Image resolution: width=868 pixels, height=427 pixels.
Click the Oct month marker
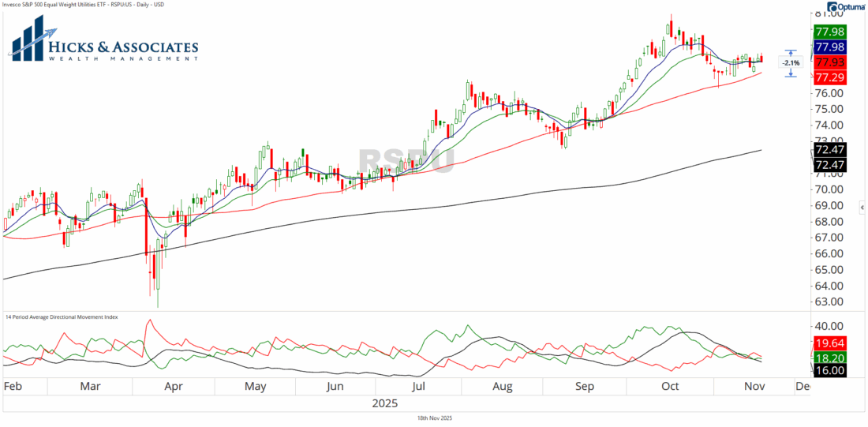[670, 387]
